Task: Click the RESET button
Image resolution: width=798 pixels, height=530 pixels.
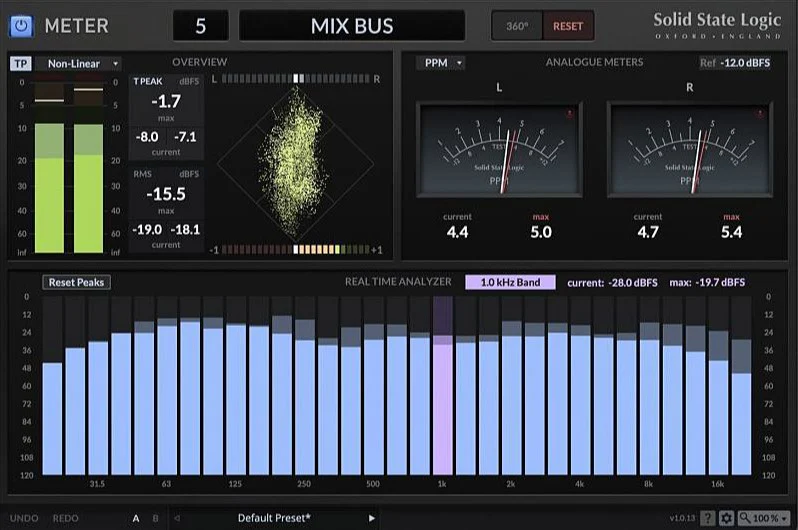Action: tap(568, 26)
